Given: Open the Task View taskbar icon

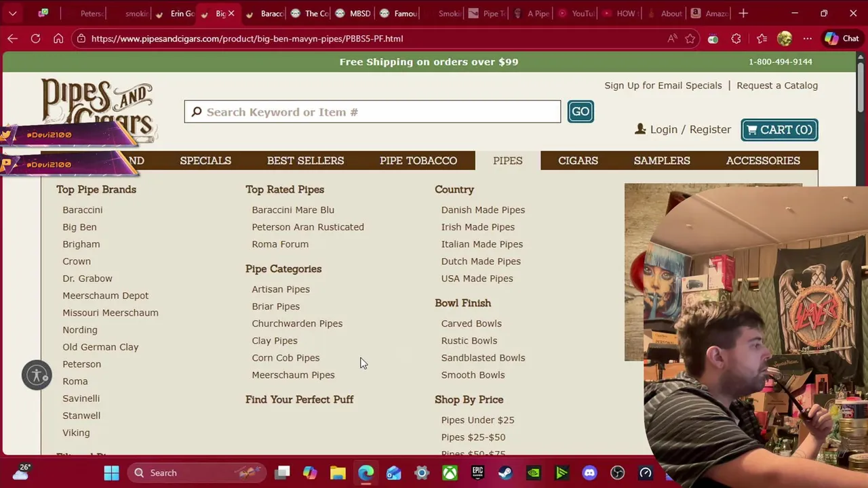Looking at the screenshot, I should (x=283, y=473).
